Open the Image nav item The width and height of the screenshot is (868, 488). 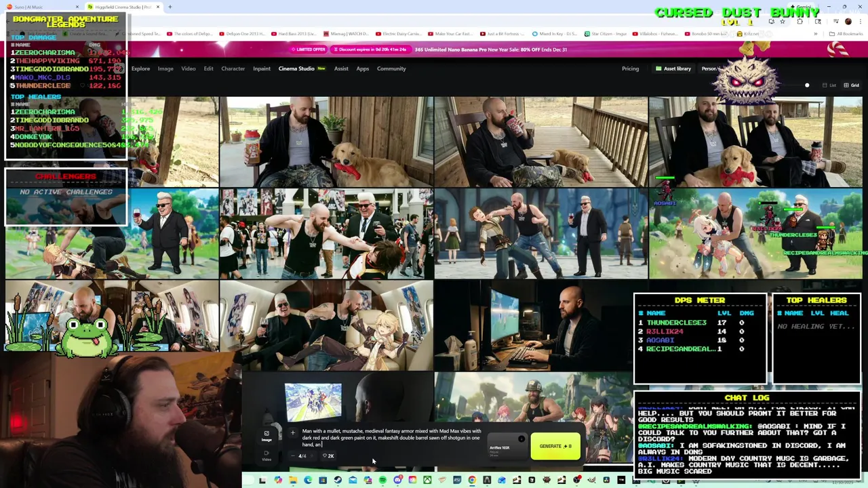coord(165,68)
